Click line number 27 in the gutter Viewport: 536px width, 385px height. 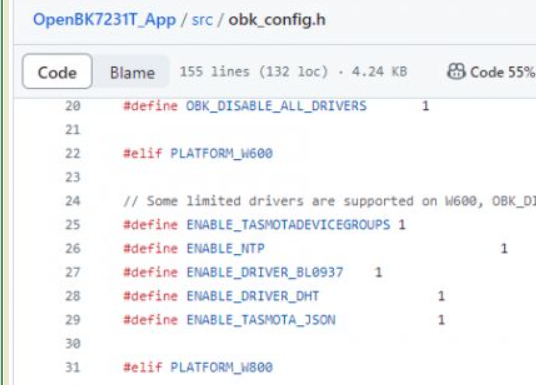click(72, 273)
